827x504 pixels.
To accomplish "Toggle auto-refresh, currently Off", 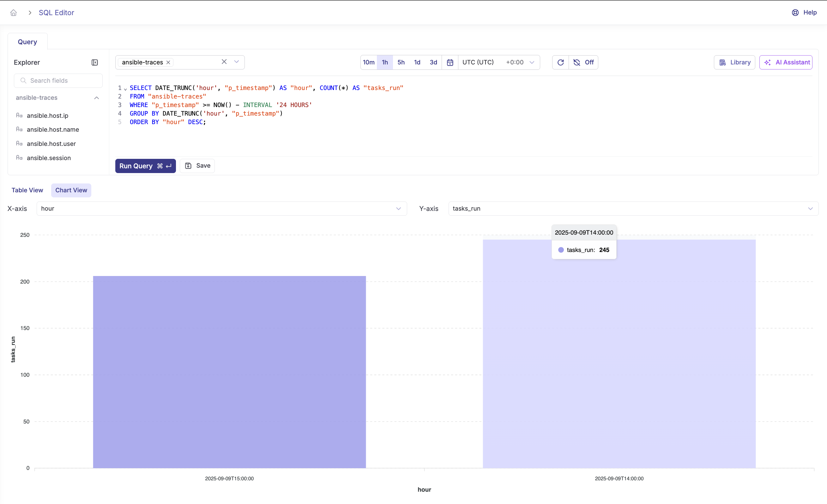I will tap(583, 63).
